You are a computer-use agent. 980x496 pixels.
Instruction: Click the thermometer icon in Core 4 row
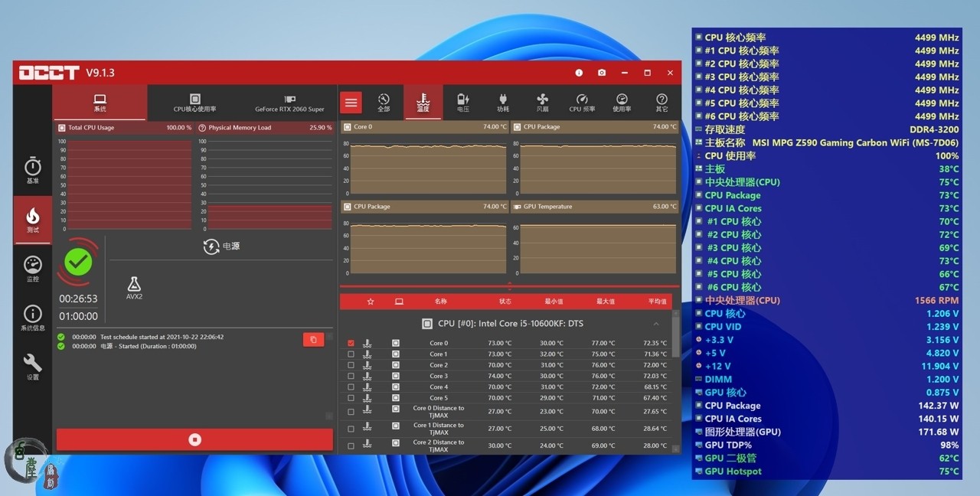[x=367, y=387]
